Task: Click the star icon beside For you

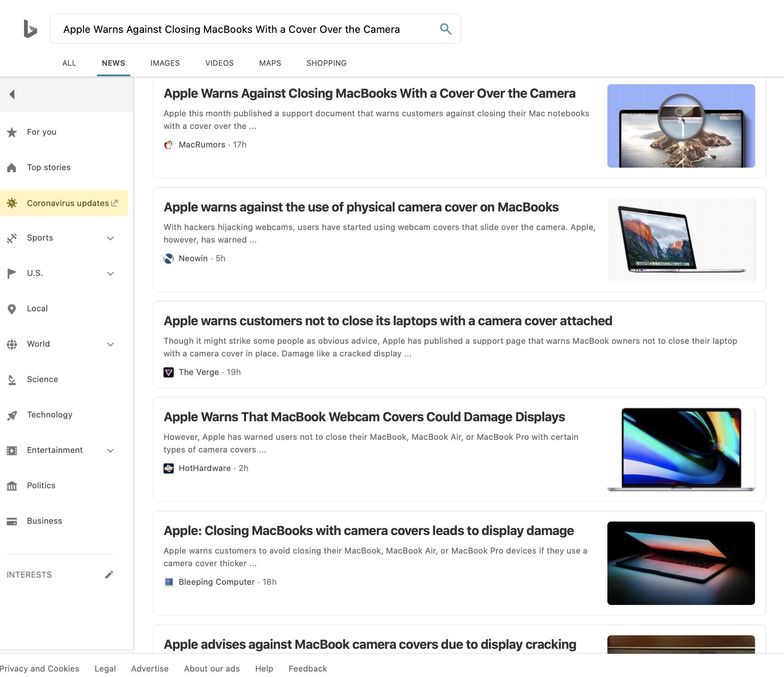Action: click(12, 132)
